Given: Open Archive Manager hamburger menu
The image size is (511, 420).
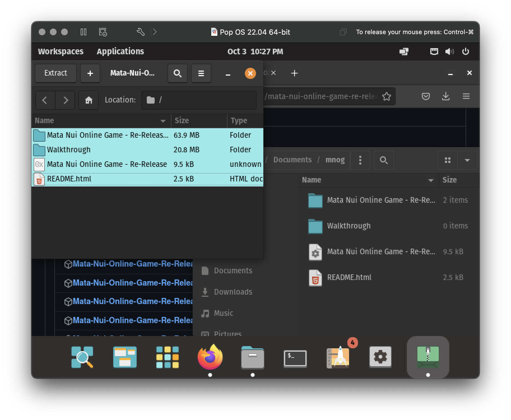Looking at the screenshot, I should click(201, 73).
